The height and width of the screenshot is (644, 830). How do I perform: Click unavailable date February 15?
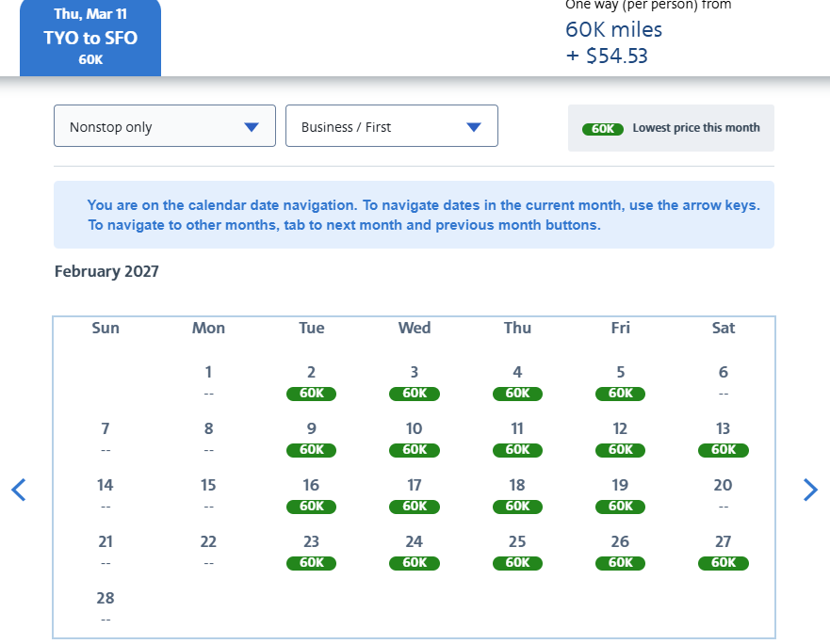pyautogui.click(x=208, y=494)
